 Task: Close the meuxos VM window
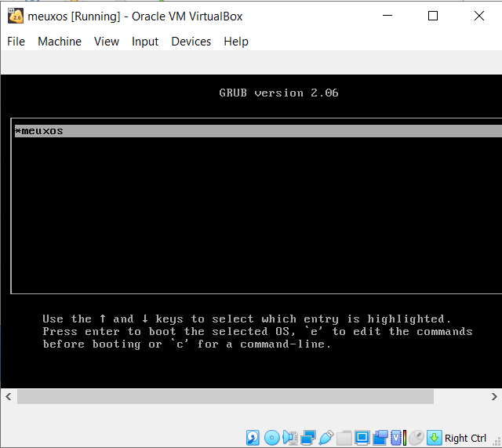[x=479, y=16]
